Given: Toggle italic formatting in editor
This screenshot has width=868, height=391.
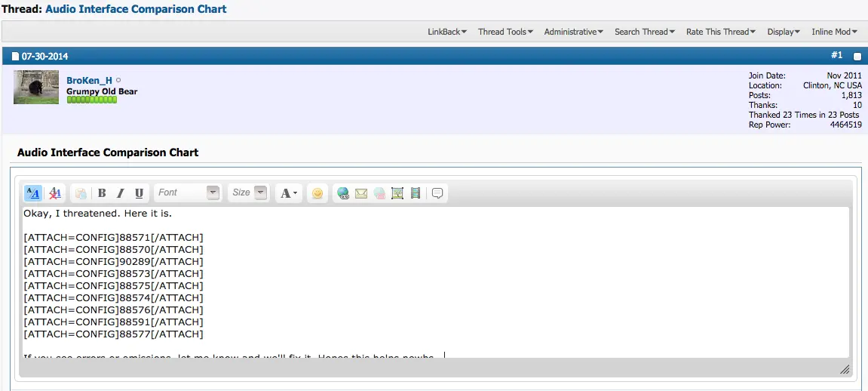Looking at the screenshot, I should (x=120, y=193).
